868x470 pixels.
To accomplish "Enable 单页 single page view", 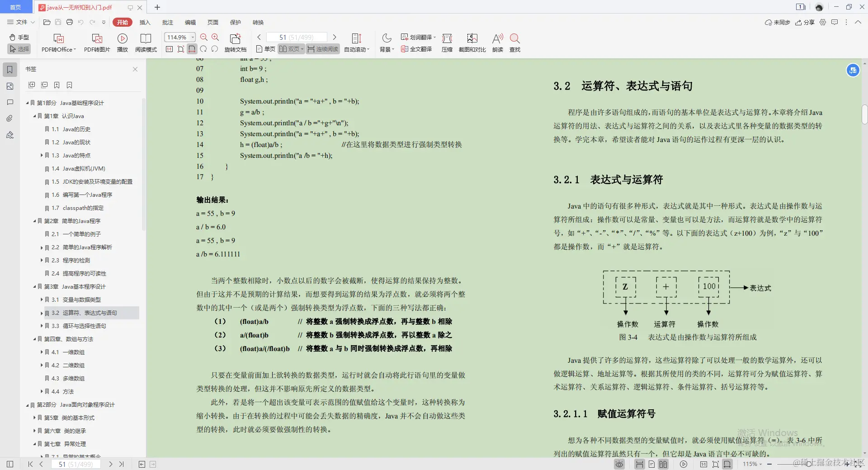I will 264,49.
